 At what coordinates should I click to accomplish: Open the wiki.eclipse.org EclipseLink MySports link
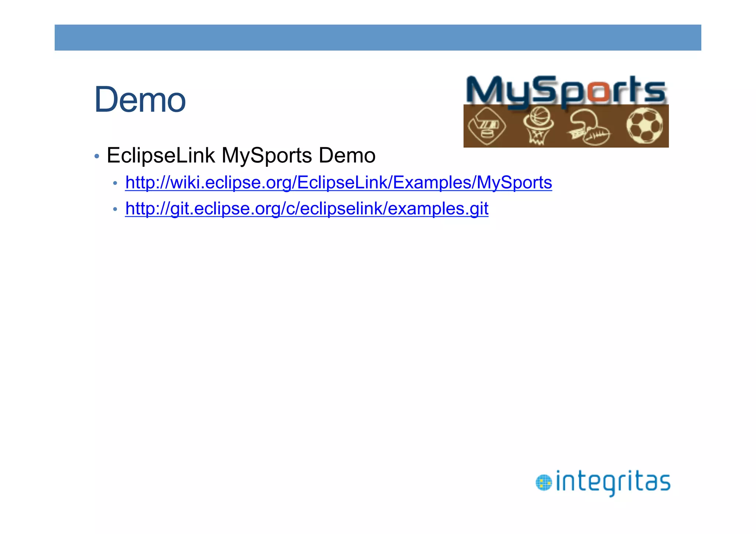339,183
